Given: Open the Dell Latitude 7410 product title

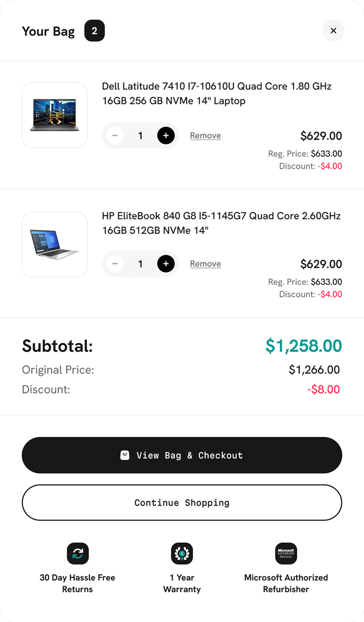Looking at the screenshot, I should point(216,93).
